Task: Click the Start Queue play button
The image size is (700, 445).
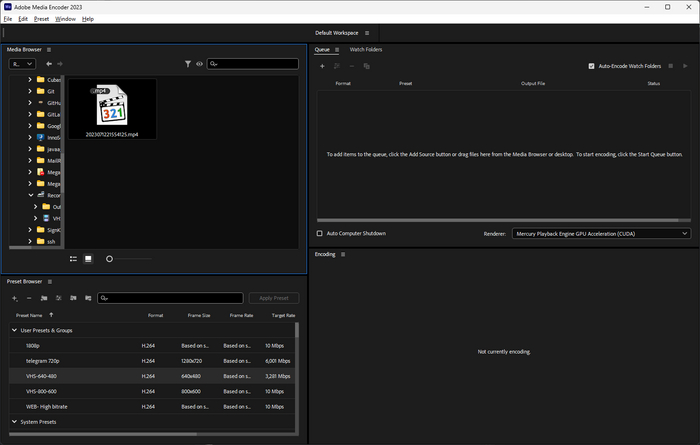Action: 685,66
